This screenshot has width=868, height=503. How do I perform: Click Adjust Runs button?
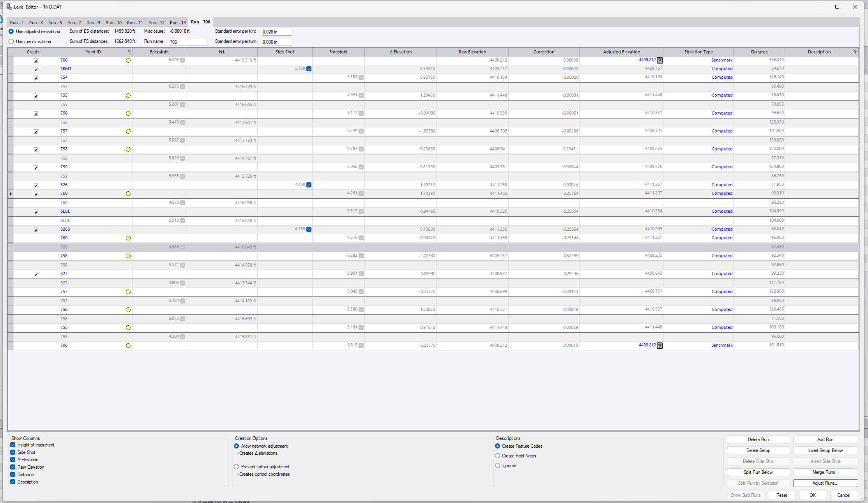(825, 483)
